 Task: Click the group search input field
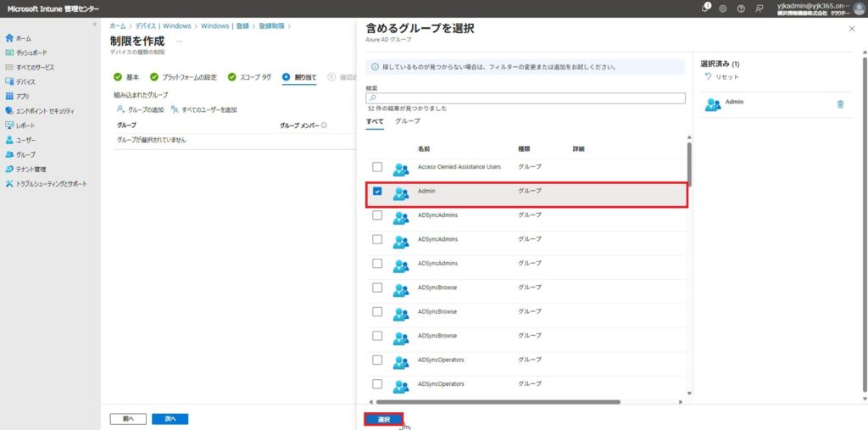(526, 98)
